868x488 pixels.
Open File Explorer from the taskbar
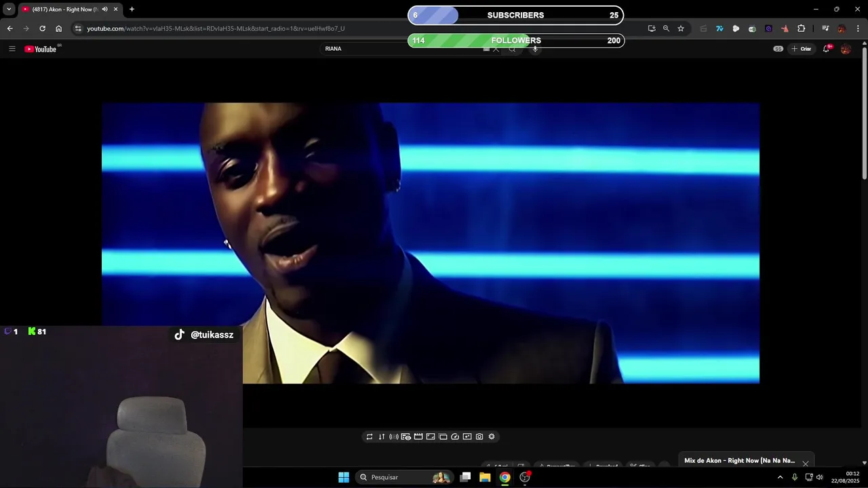point(485,477)
